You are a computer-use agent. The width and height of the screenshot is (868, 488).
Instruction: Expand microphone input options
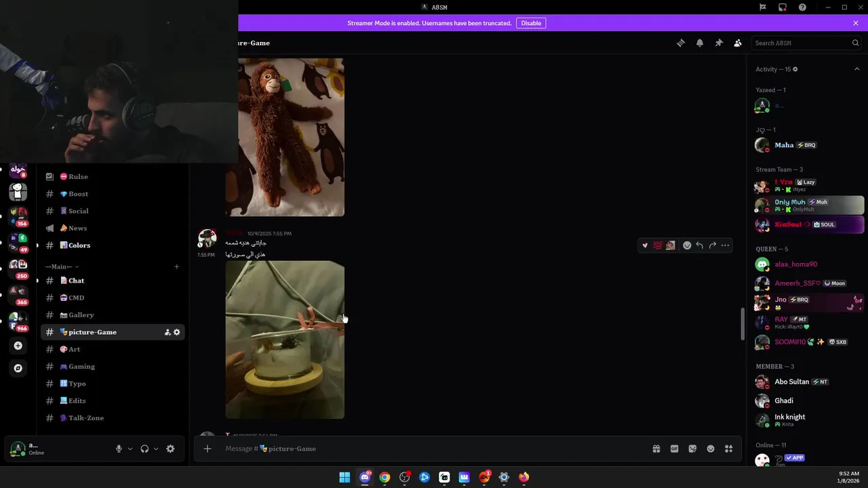[130, 449]
